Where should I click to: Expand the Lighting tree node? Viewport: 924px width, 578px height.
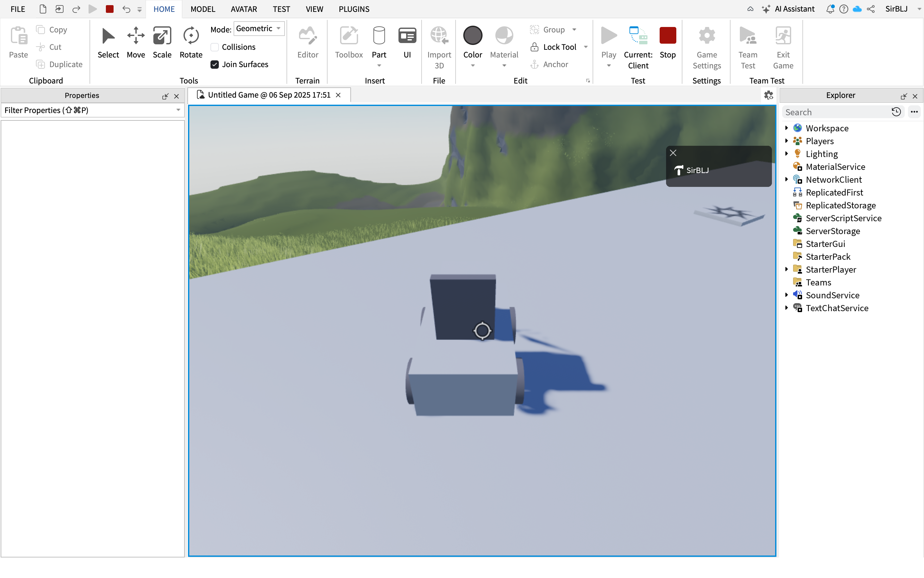click(787, 154)
